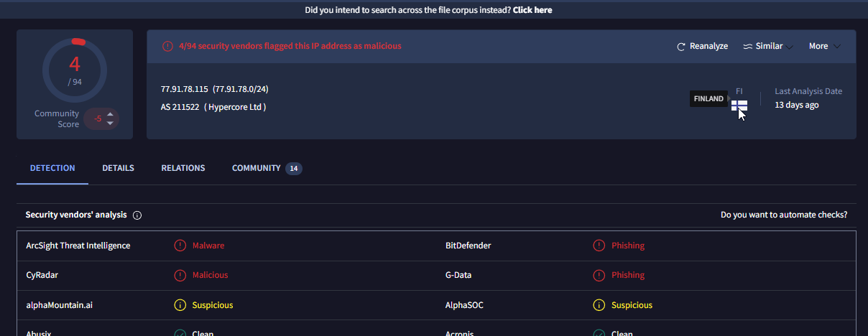The width and height of the screenshot is (868, 336).
Task: Vote community score down with the arrow
Action: tap(110, 123)
